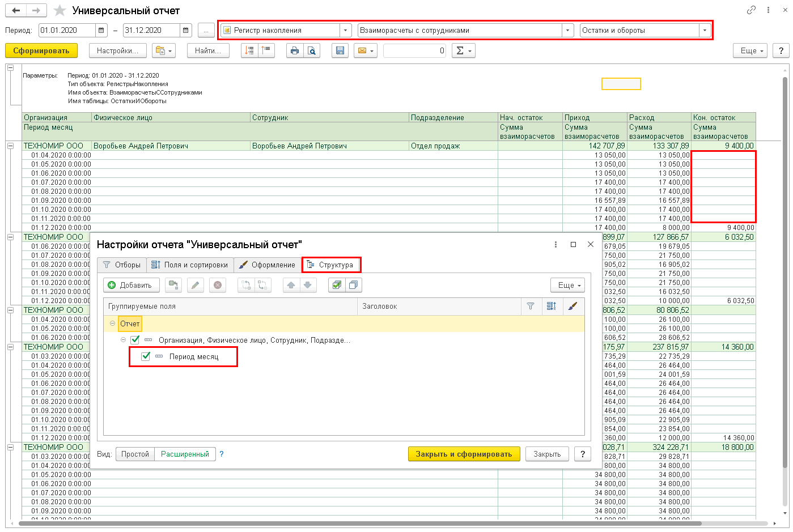Open calendar picker for the start date
This screenshot has height=532, width=793.
click(101, 30)
